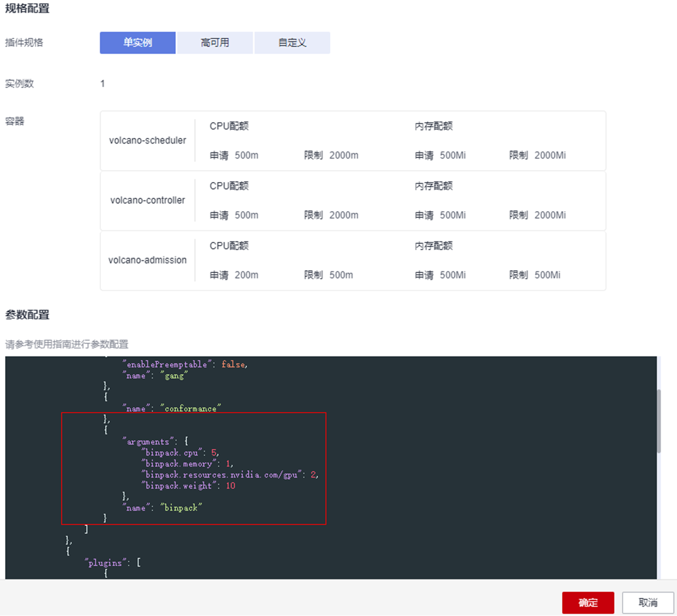The width and height of the screenshot is (677, 616).
Task: Select the 单实例 plugin spec option
Action: tap(138, 43)
